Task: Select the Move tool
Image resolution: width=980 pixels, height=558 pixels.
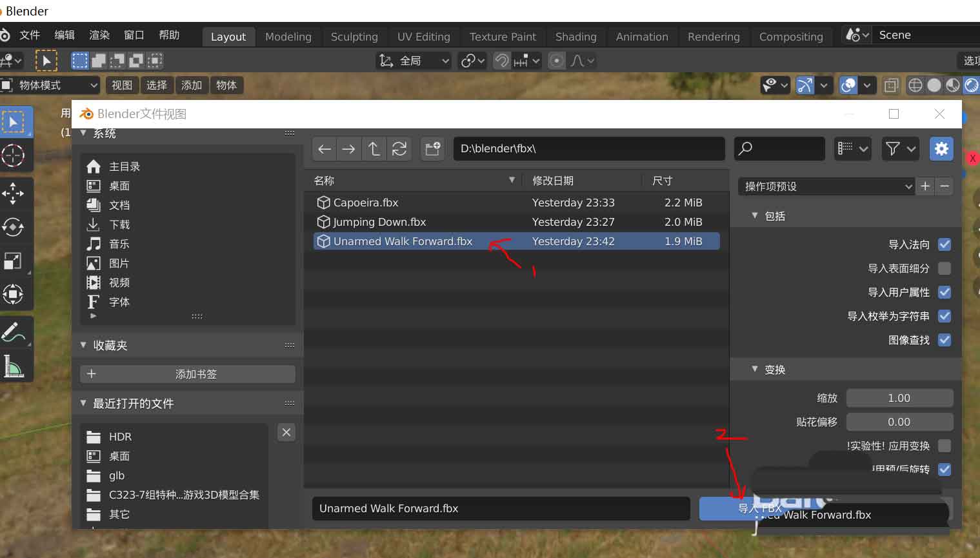Action: coord(14,193)
